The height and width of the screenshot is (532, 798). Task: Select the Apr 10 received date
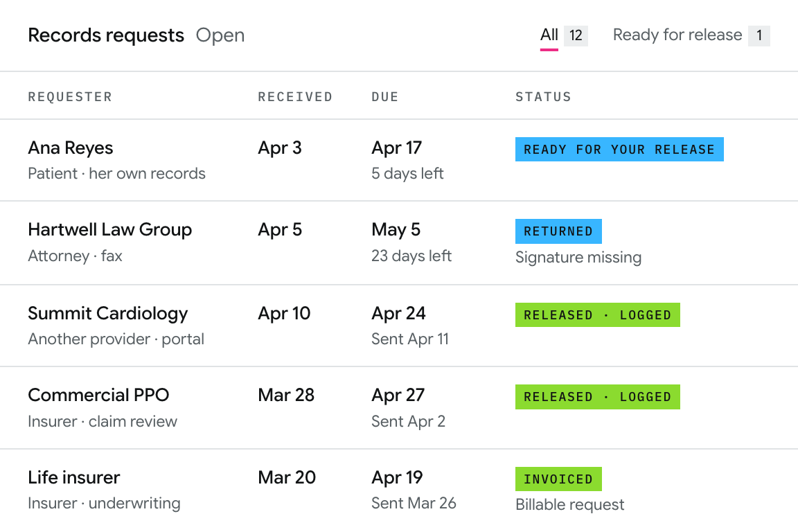(284, 313)
